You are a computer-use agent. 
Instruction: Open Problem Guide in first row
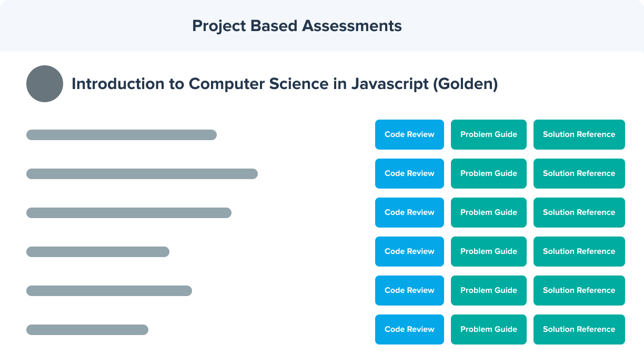(x=489, y=134)
